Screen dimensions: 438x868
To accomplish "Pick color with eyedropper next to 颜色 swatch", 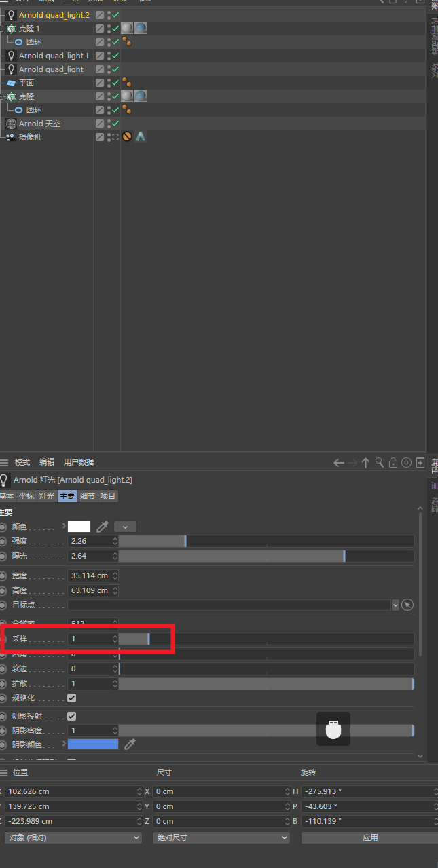I will click(x=103, y=526).
